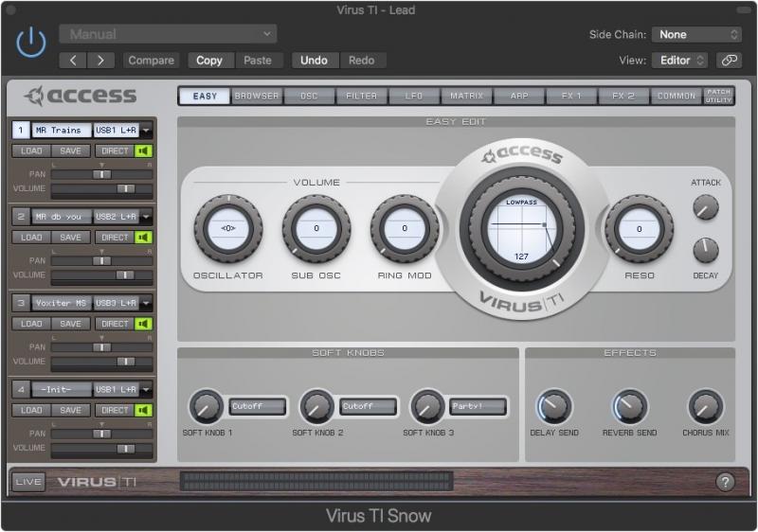Toggle the plug-in power button
758x532 pixels.
pos(31,43)
